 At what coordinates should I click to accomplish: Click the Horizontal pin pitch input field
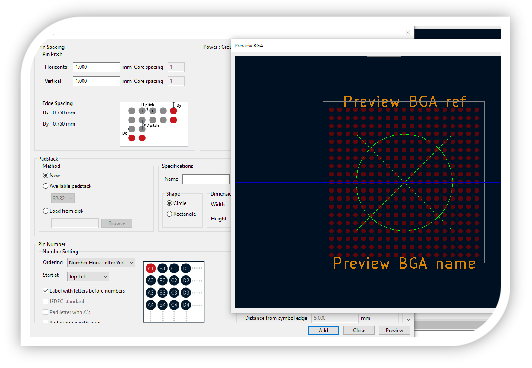(x=96, y=67)
